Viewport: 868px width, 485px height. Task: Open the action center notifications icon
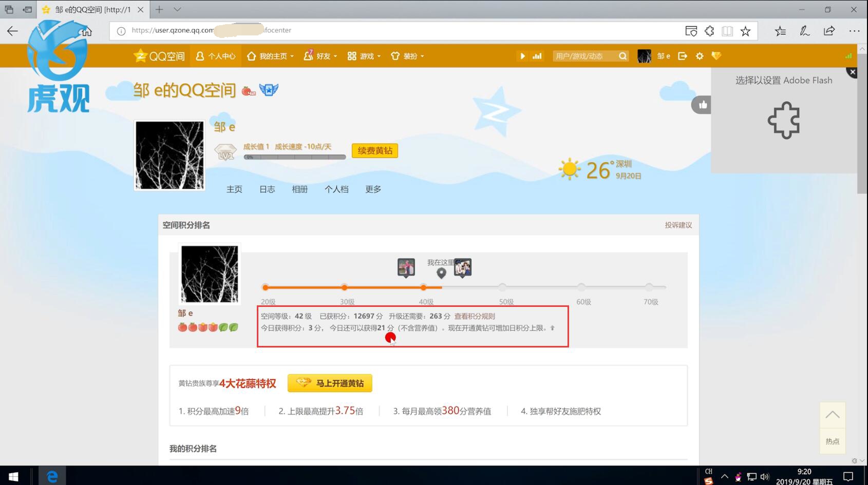click(848, 476)
